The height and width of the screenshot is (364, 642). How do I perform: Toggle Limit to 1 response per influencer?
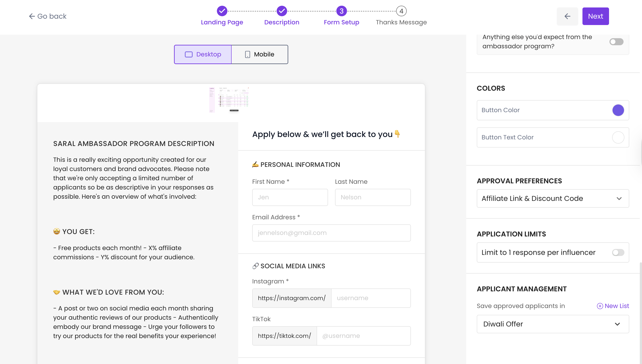(618, 252)
